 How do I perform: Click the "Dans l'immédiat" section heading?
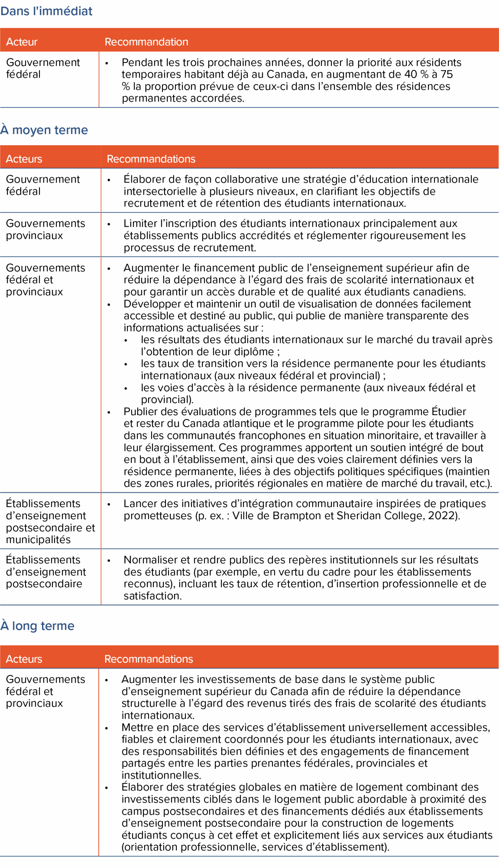point(46,11)
